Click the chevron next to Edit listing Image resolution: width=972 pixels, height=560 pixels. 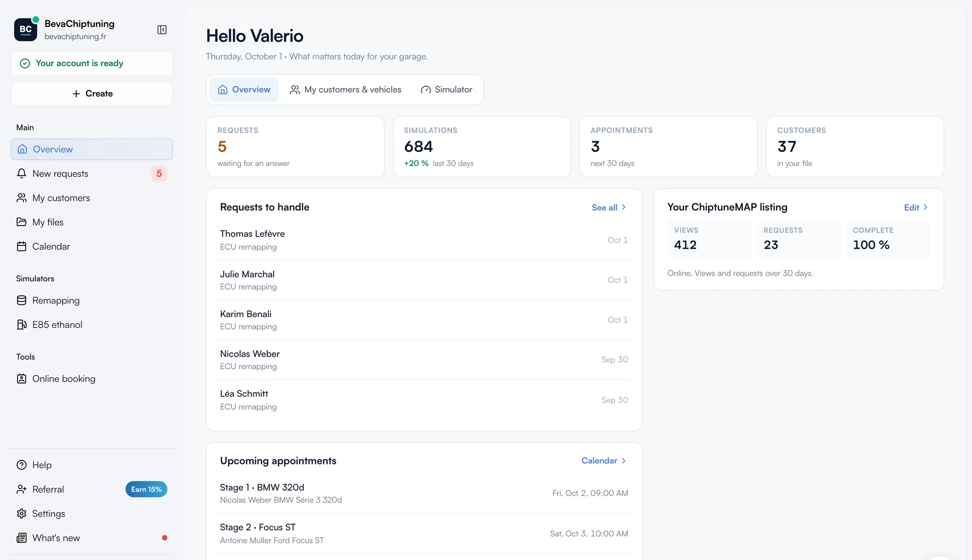tap(925, 207)
